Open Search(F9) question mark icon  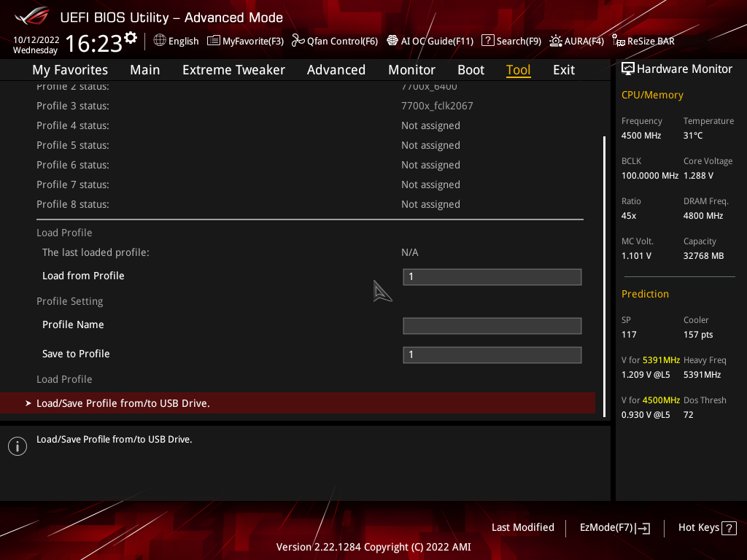coord(488,41)
